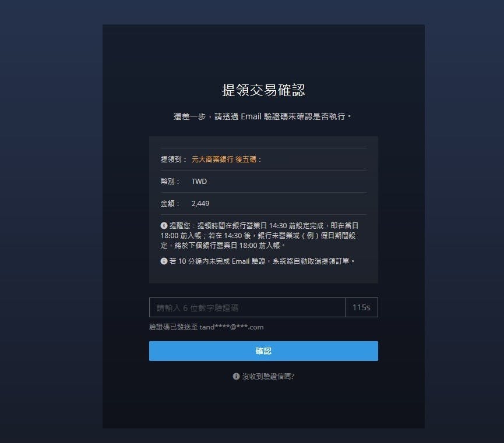
Task: Focus the 6-digit verification code field
Action: (247, 307)
